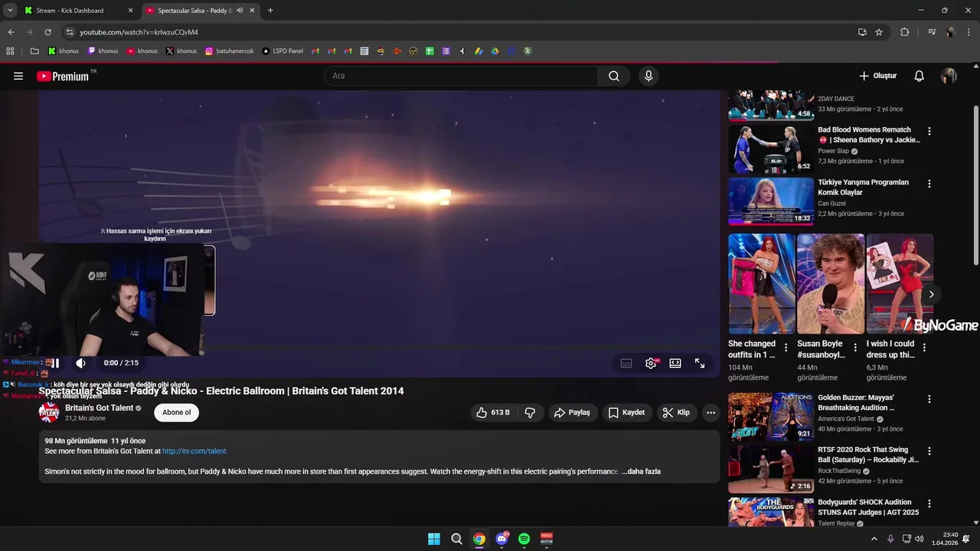Open Britain's Got Talent channel name
The width and height of the screenshot is (980, 551).
(99, 408)
